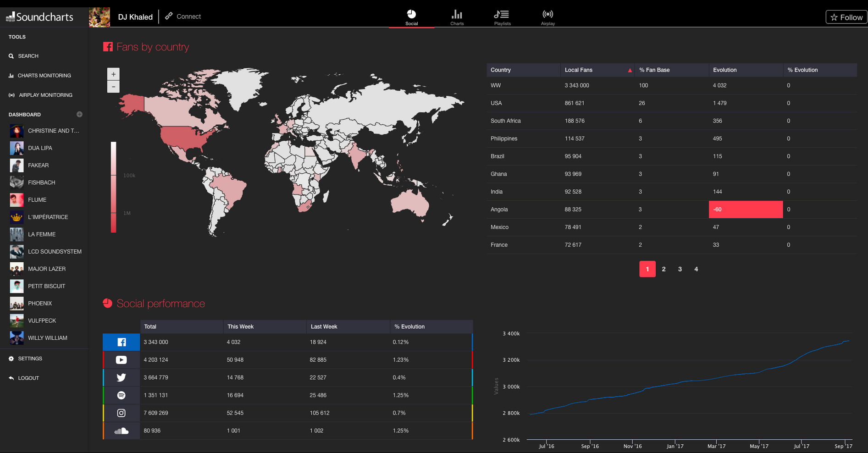This screenshot has height=453, width=868.
Task: Click the Follow star button
Action: (x=846, y=17)
